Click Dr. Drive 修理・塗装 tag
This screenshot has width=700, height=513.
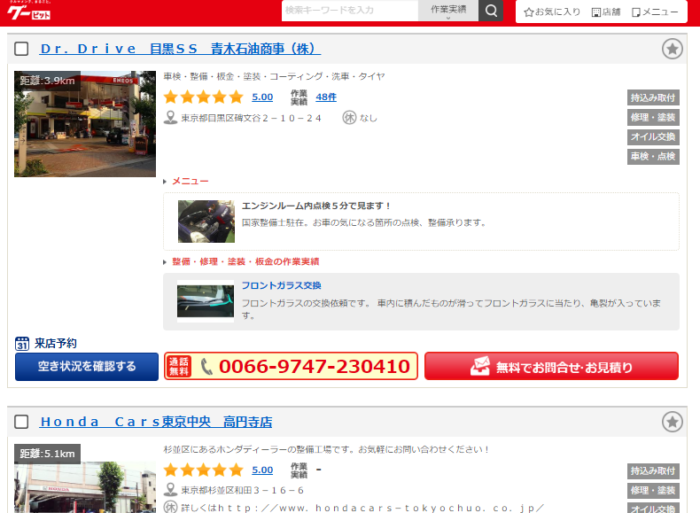pyautogui.click(x=653, y=117)
